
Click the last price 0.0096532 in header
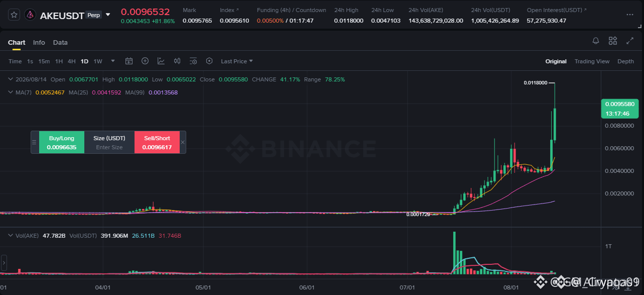pos(146,12)
